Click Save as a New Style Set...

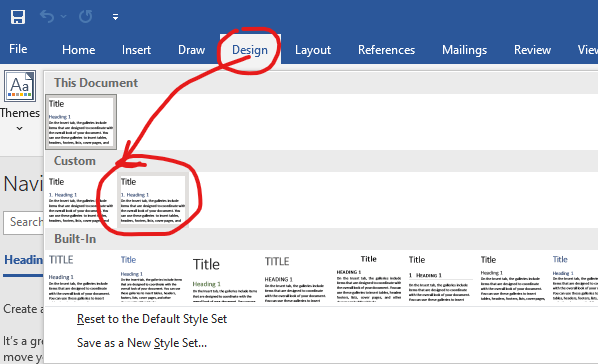[142, 343]
